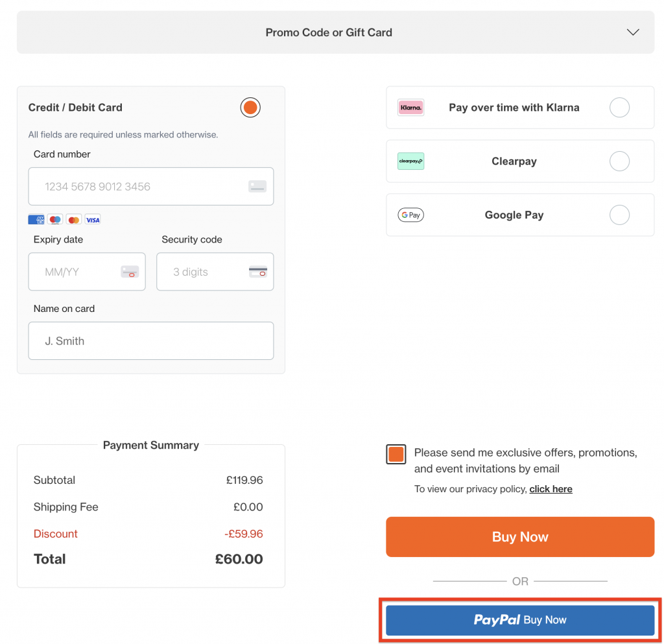Click the Mastercard card icon
Image resolution: width=664 pixels, height=644 pixels.
click(x=74, y=220)
